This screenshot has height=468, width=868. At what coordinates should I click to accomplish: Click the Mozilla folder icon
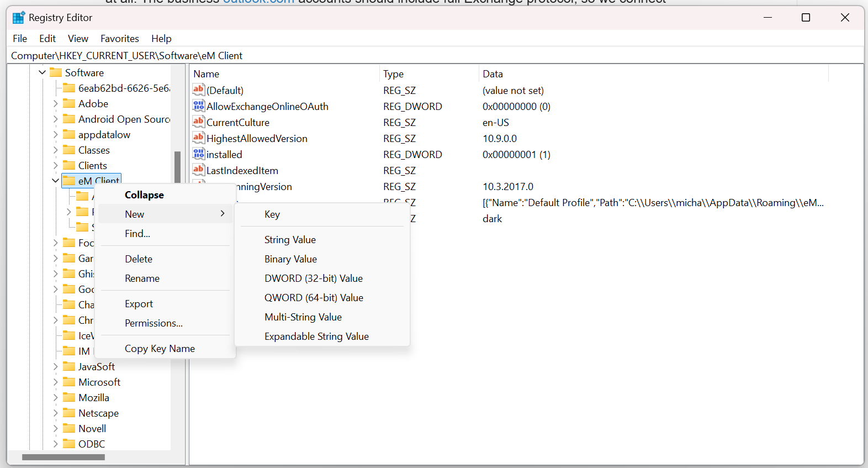coord(69,397)
